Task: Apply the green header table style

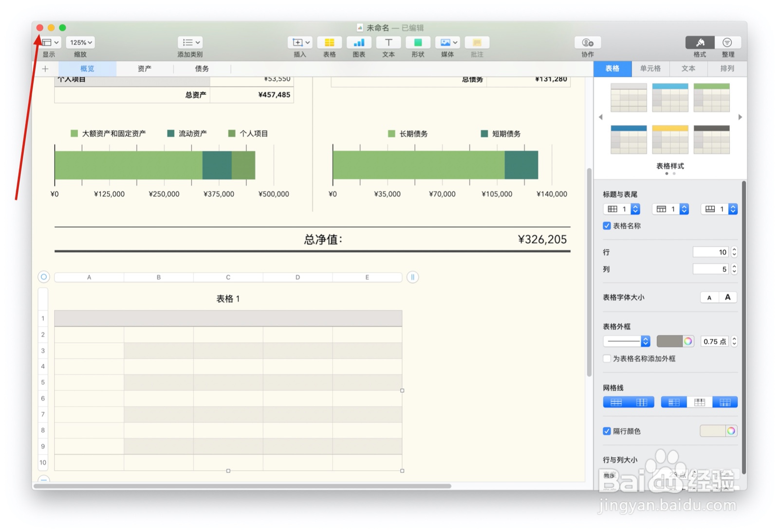Action: pos(711,97)
